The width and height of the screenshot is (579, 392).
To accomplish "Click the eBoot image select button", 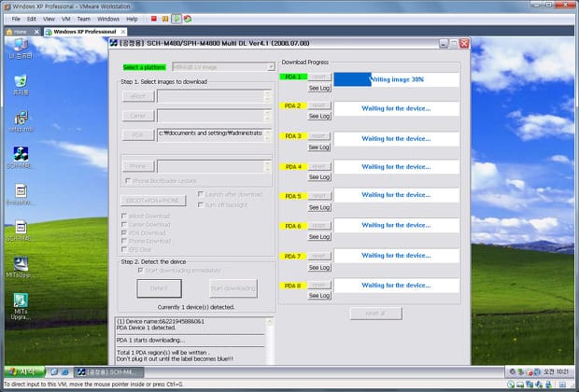I will (x=138, y=96).
